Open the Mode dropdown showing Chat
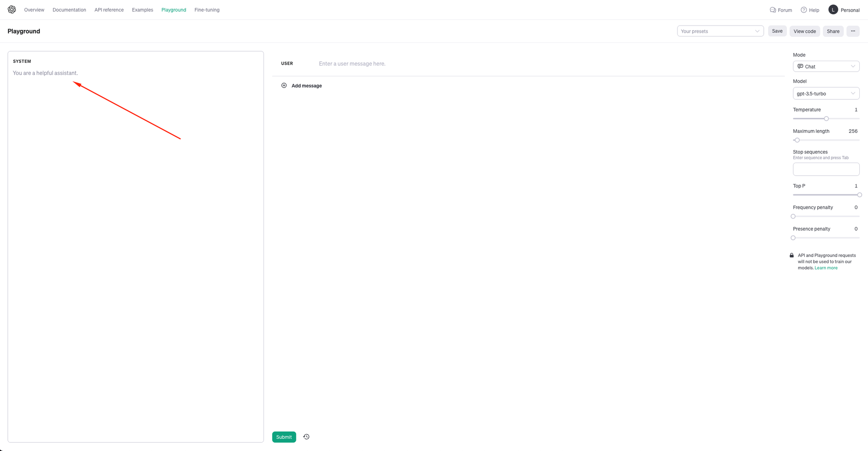Image resolution: width=868 pixels, height=451 pixels. pos(826,66)
